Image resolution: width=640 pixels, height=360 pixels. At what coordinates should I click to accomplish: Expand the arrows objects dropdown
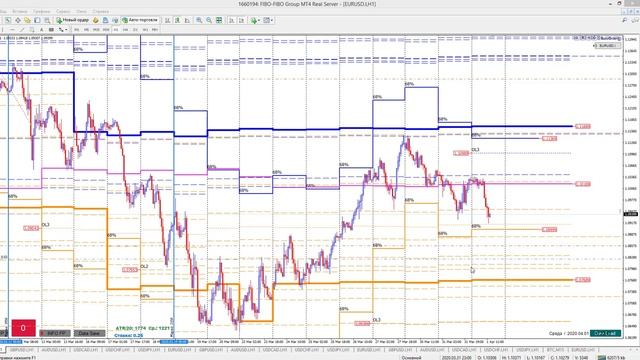(66, 30)
